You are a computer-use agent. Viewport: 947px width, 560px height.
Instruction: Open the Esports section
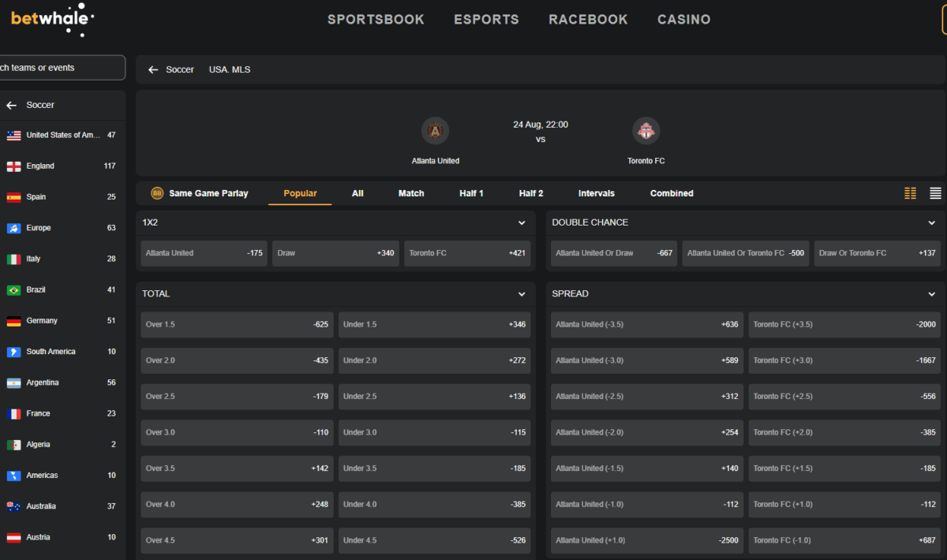pos(486,20)
